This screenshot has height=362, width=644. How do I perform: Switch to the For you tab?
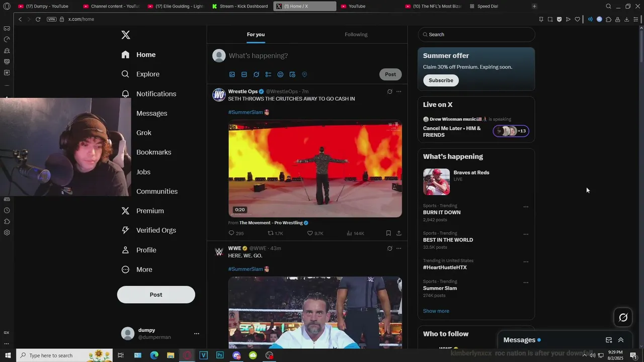coord(256,34)
